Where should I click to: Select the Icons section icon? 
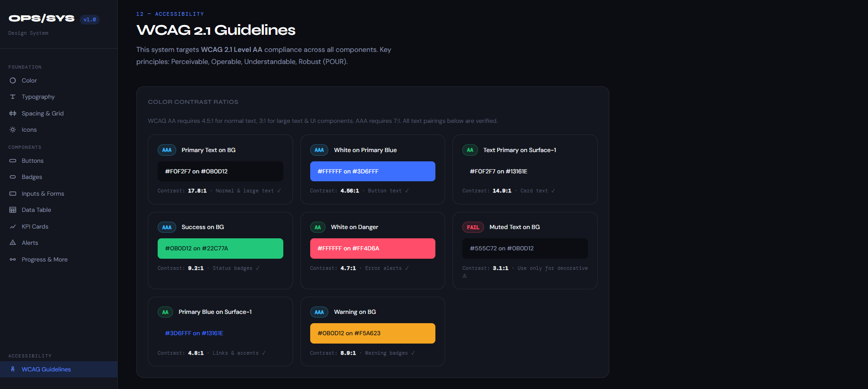(13, 129)
